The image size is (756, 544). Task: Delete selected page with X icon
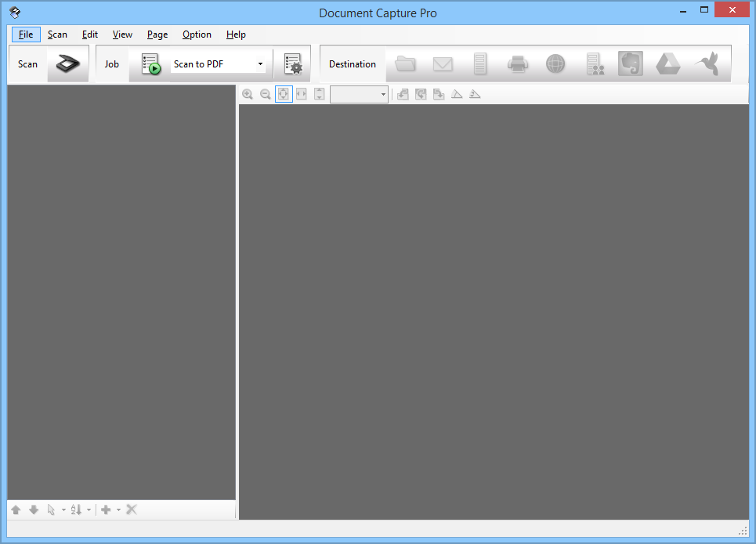pos(131,510)
